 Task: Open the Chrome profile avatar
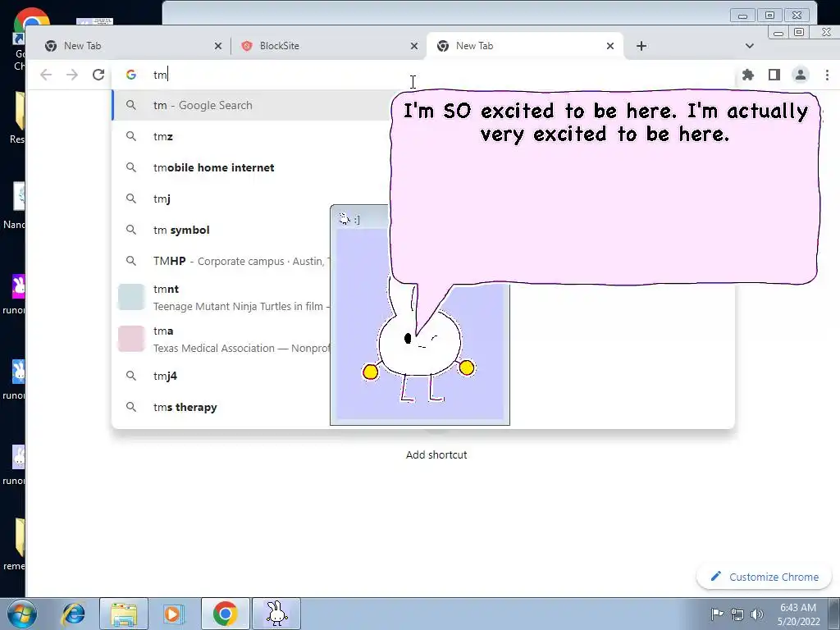click(x=801, y=75)
